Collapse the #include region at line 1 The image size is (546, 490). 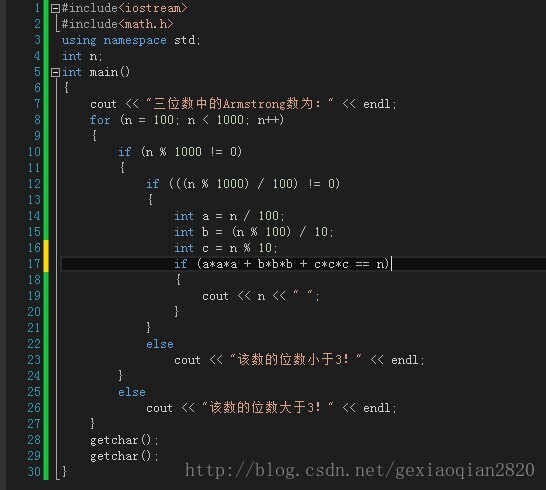coord(55,8)
